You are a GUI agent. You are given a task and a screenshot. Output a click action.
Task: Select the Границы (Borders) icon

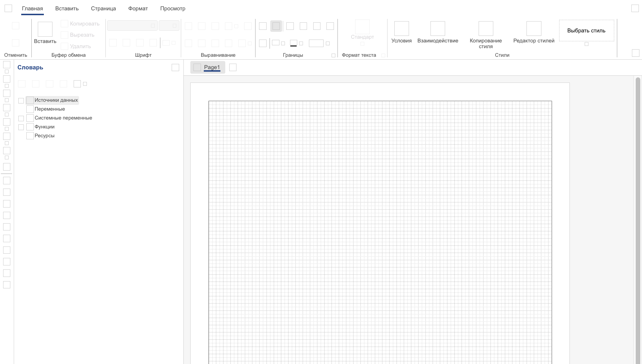click(276, 26)
